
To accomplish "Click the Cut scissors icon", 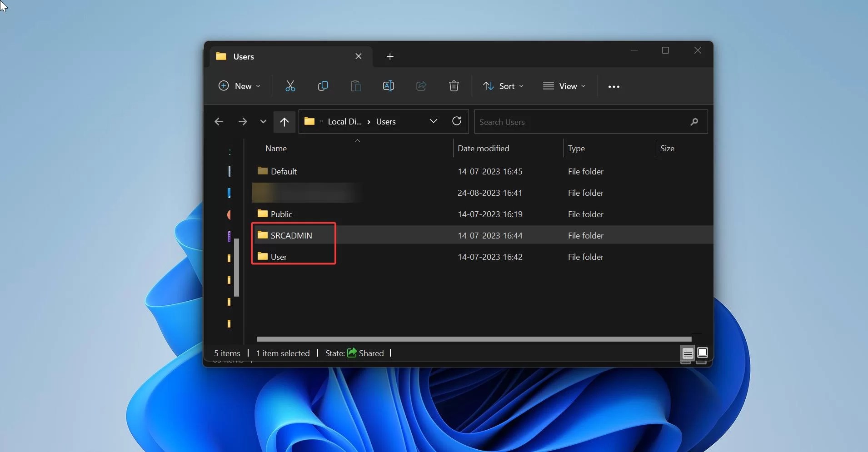I will tap(290, 86).
